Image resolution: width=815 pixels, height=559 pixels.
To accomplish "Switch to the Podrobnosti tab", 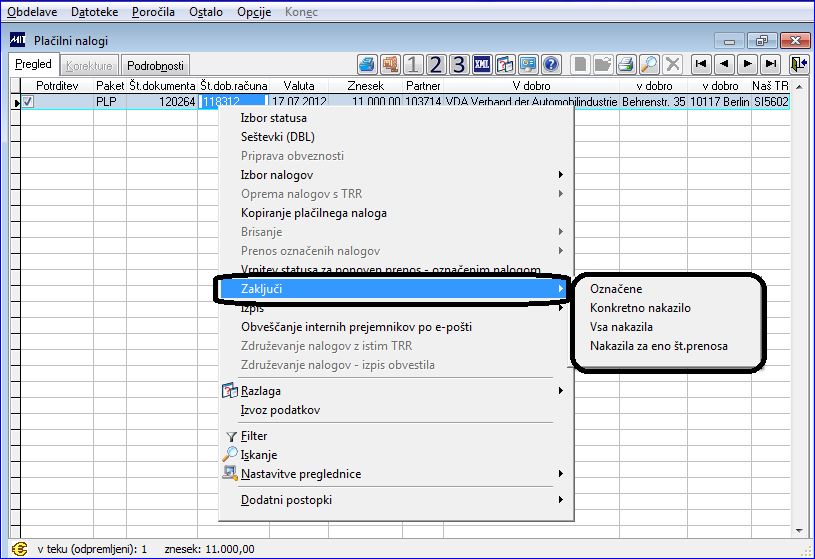I will click(x=155, y=66).
